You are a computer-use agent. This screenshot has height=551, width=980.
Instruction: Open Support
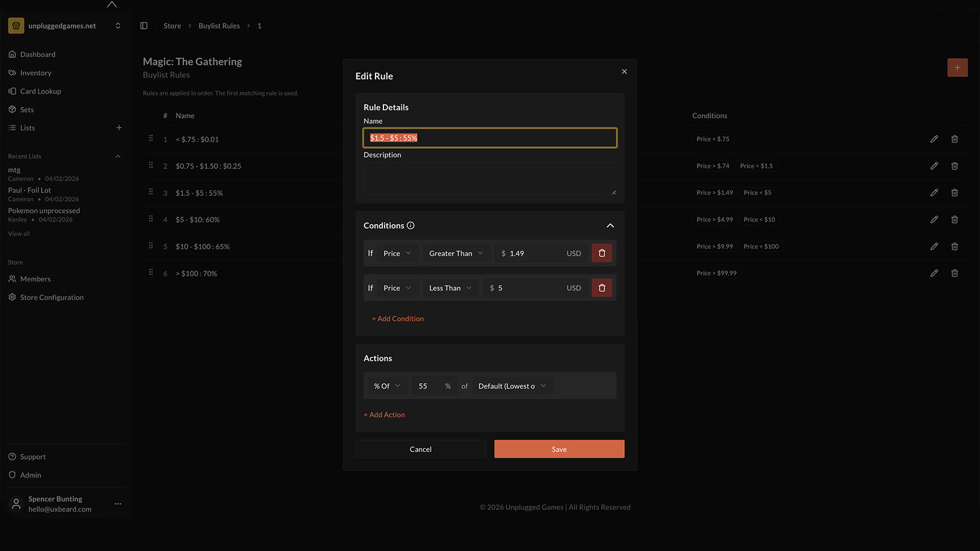[x=32, y=457]
